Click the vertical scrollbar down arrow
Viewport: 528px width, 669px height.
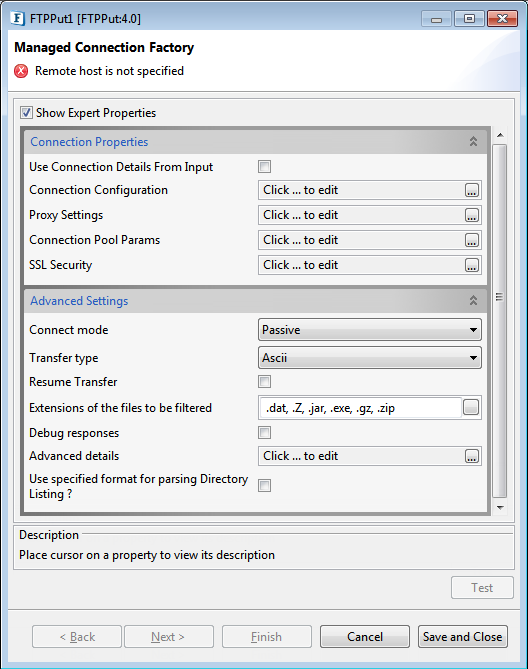[500, 508]
